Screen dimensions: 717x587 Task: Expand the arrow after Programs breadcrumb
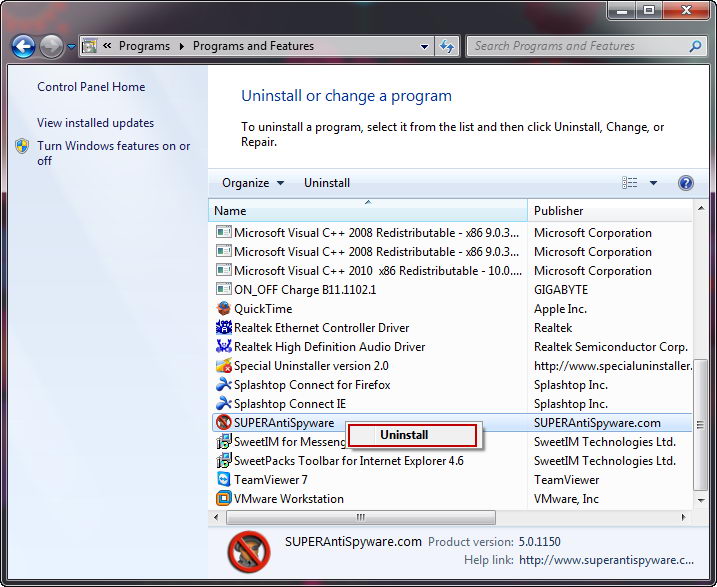pyautogui.click(x=182, y=46)
